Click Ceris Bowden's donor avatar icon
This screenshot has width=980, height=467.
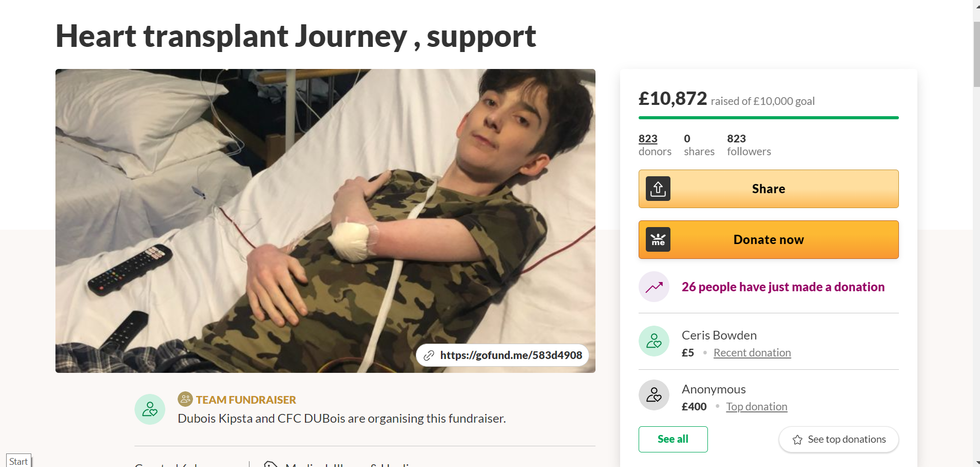pos(654,342)
